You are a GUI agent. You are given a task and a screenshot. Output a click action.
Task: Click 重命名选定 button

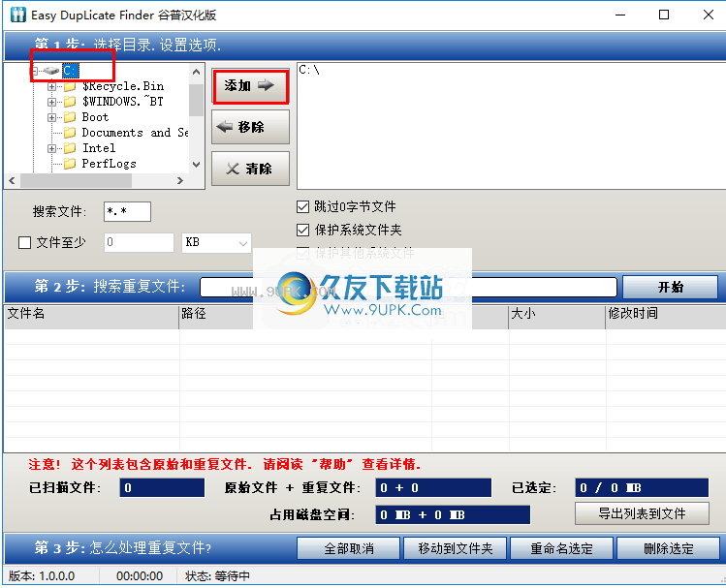[x=561, y=548]
